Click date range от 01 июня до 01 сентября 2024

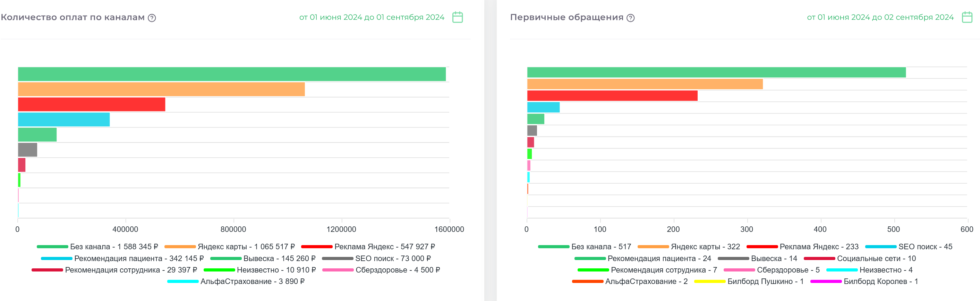click(372, 17)
